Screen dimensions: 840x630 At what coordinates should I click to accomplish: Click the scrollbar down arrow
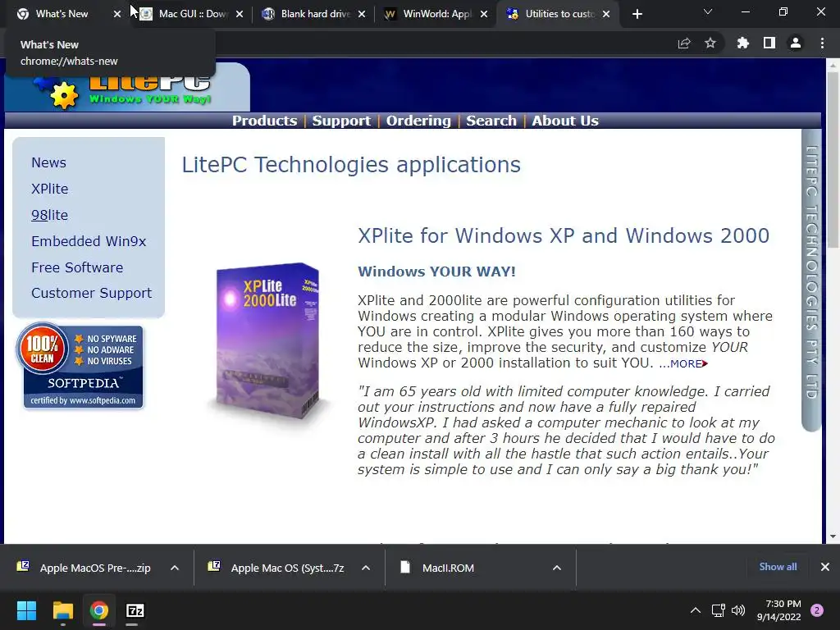tap(833, 536)
